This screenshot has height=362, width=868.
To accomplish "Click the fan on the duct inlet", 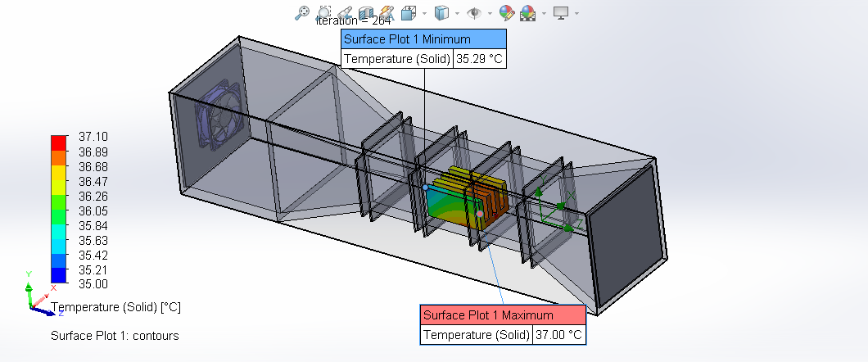I will click(219, 116).
